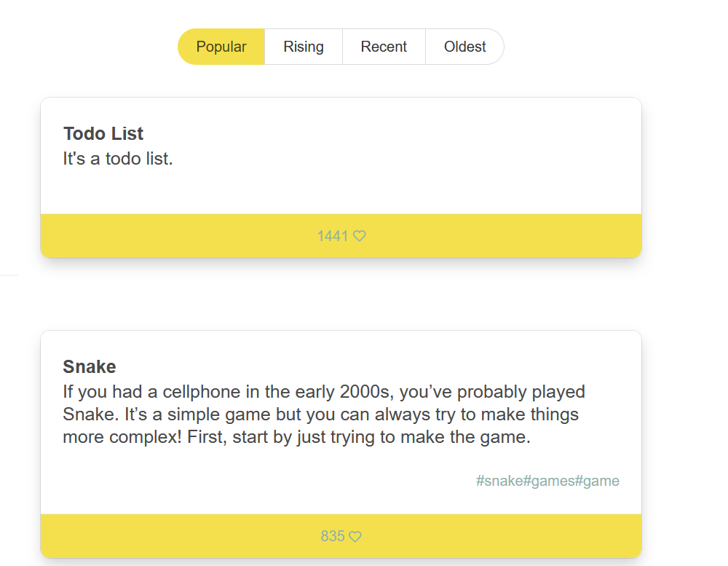The height and width of the screenshot is (566, 728).
Task: Select the Rising sort tab
Action: pyautogui.click(x=304, y=47)
